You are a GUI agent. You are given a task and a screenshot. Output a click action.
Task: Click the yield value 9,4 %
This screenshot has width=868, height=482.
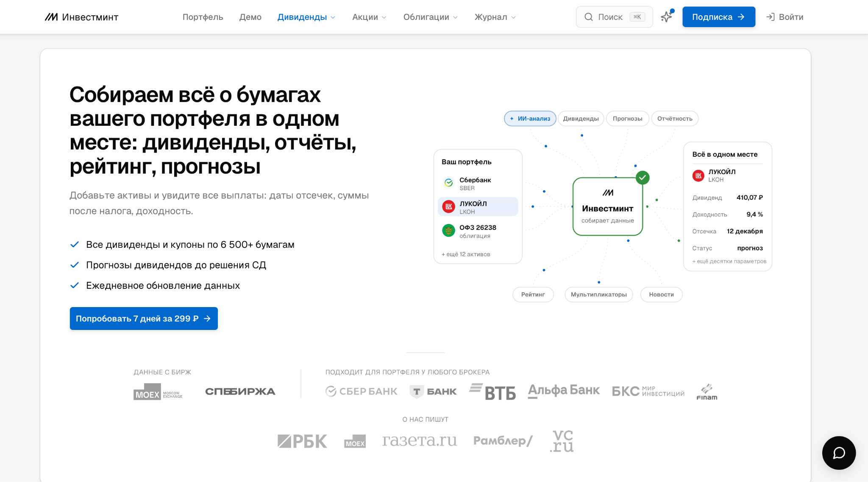point(754,214)
